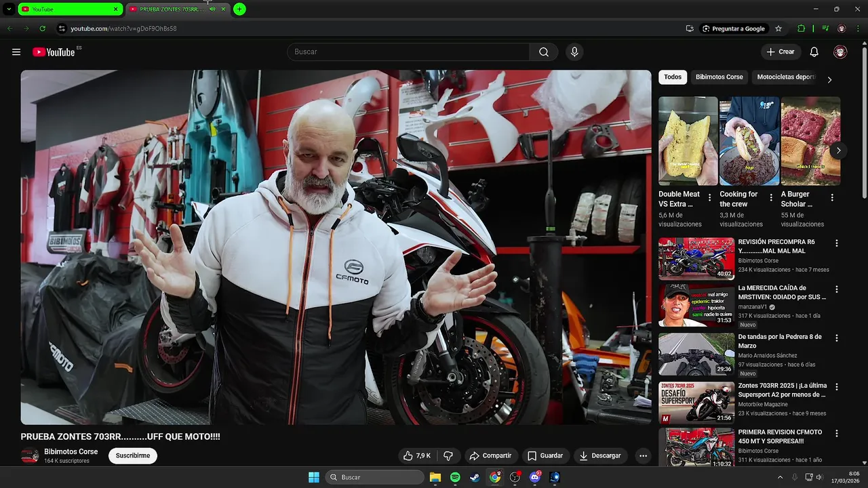Reload the current page
Screen dimensions: 868x488
[42, 28]
